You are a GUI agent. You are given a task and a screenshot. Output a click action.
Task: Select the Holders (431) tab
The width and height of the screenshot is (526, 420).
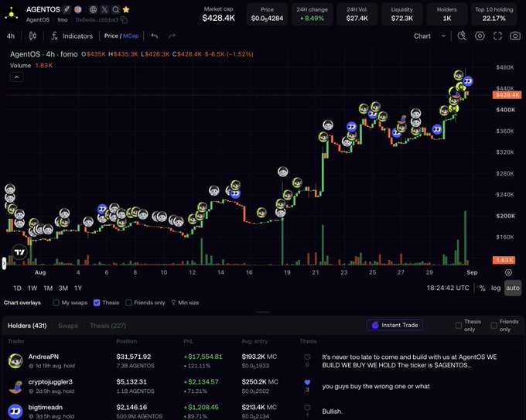tap(27, 326)
